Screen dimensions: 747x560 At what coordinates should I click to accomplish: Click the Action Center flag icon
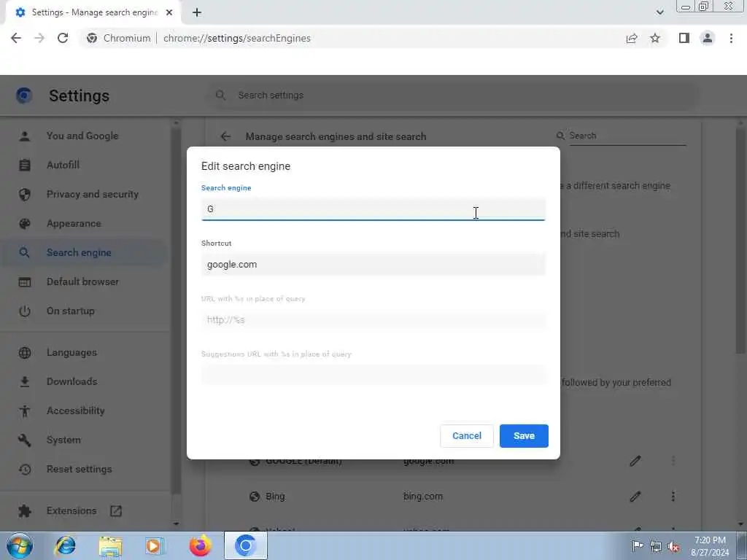click(638, 545)
